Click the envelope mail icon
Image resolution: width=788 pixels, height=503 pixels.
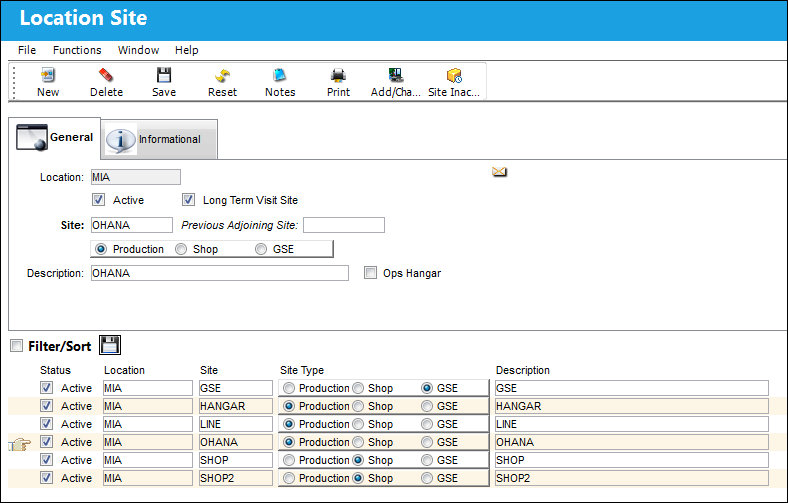click(x=499, y=172)
